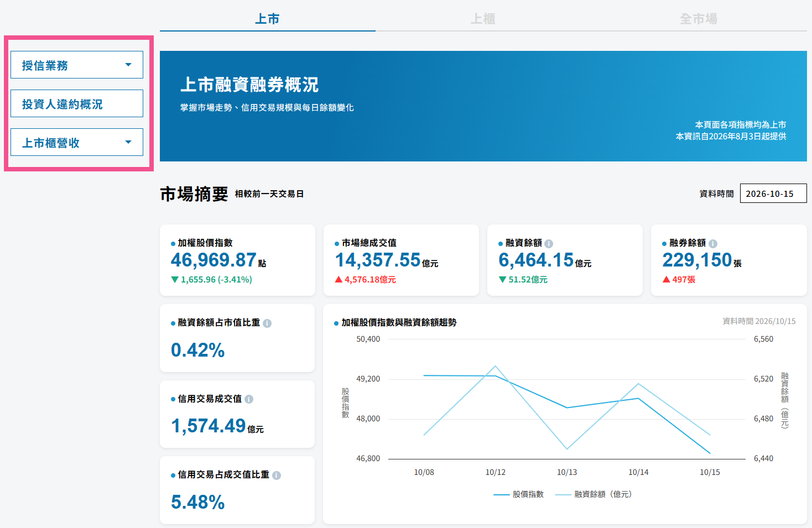
Task: Click the 0.42% ratio value
Action: coord(197,350)
